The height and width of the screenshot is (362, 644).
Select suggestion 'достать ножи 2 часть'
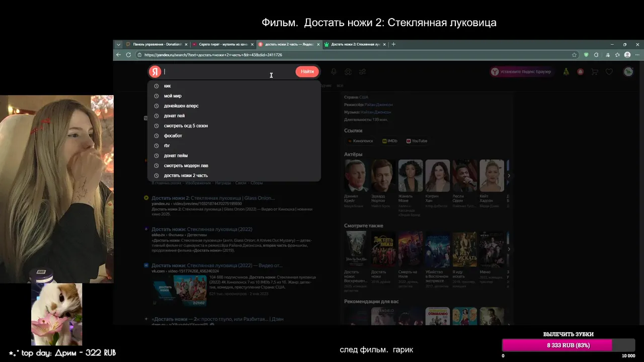click(234, 175)
